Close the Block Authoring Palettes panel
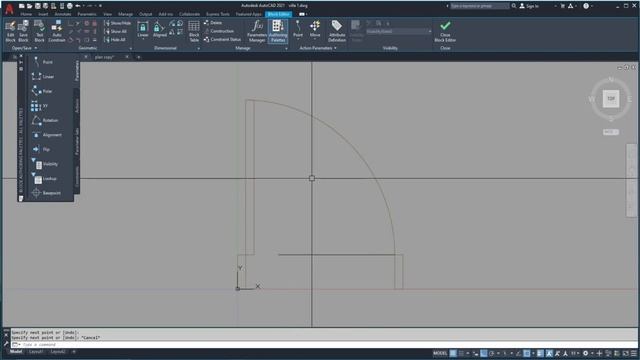 tap(21, 56)
